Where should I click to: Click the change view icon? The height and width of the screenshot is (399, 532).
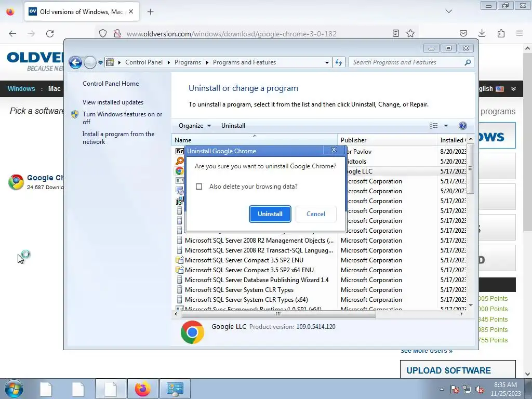[x=434, y=126]
